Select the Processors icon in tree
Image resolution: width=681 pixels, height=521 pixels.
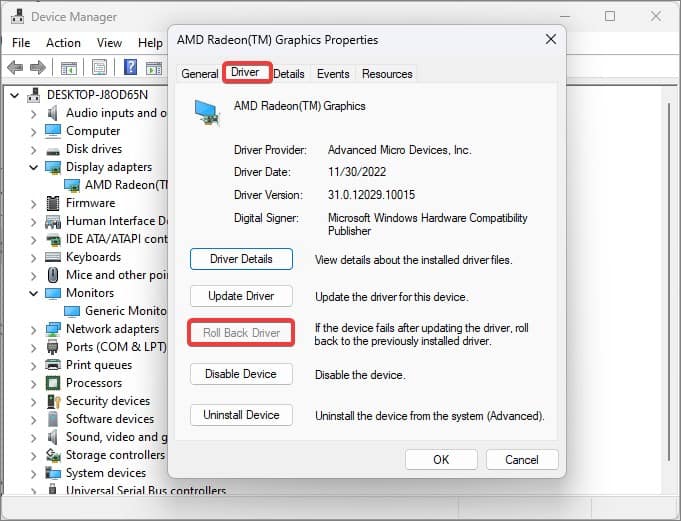53,383
